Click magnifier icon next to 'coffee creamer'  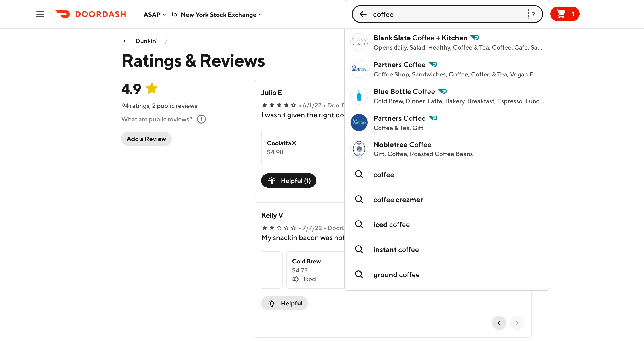click(359, 199)
